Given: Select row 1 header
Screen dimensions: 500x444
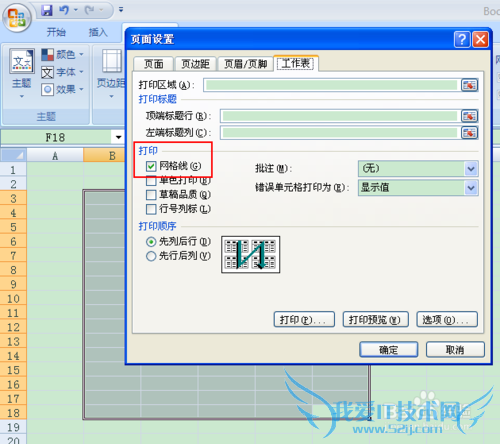Looking at the screenshot, I should [13, 170].
